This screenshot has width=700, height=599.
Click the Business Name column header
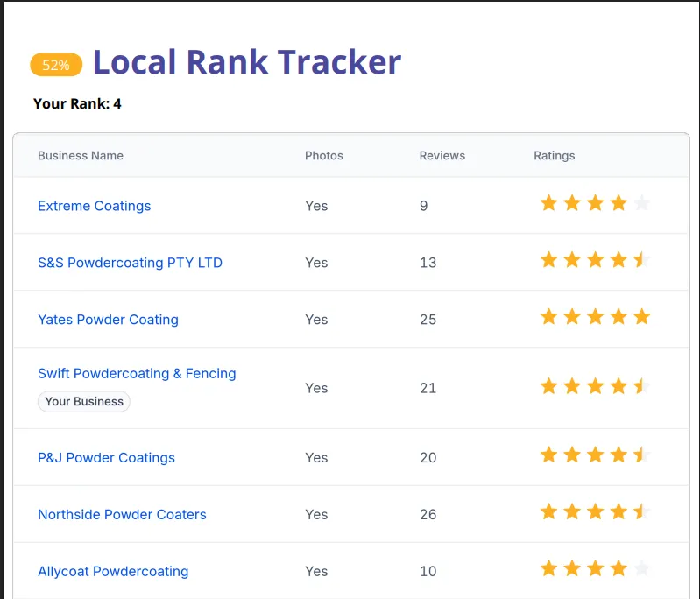click(81, 155)
